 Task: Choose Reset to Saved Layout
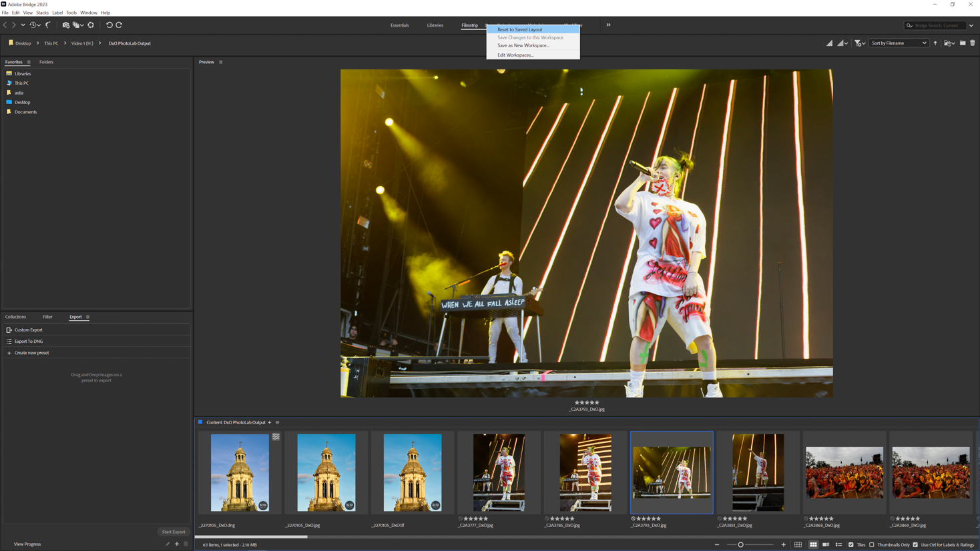[533, 29]
